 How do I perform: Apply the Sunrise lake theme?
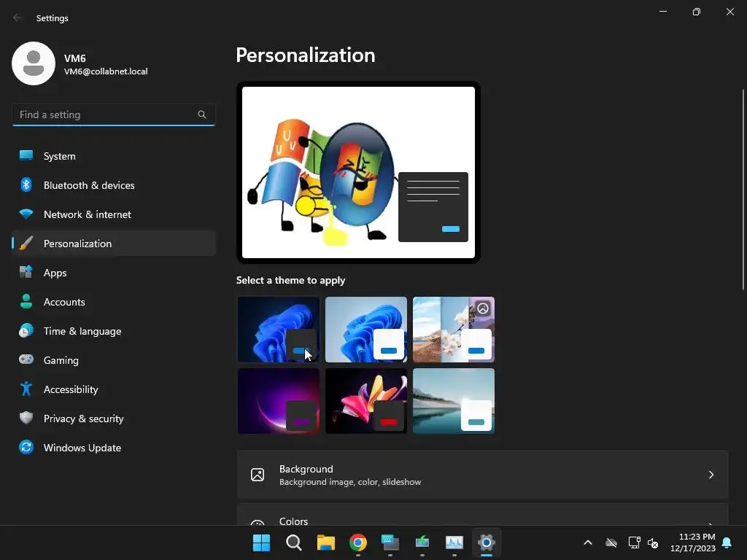454,401
